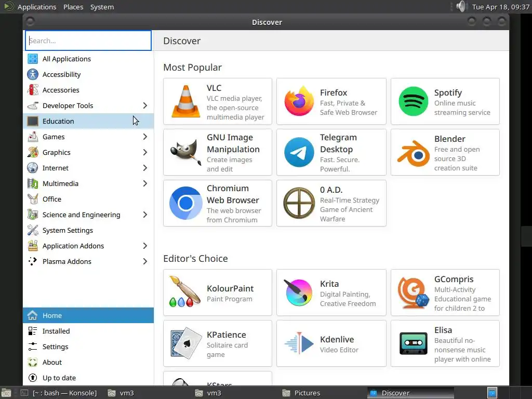This screenshot has height=399, width=532.
Task: Open the KPatience app title
Action: tap(227, 335)
